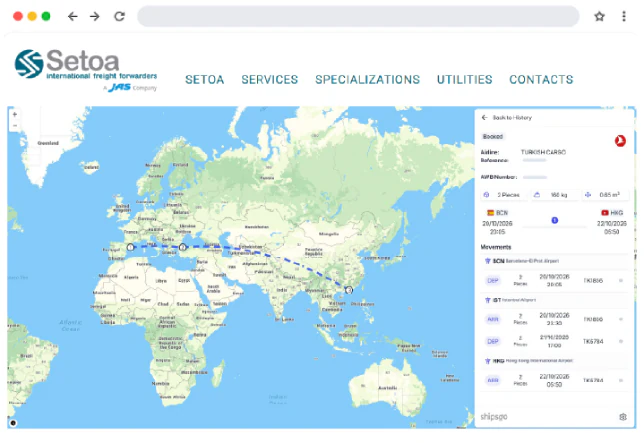
Task: Zoom out on the map with minus button
Action: coord(15,126)
